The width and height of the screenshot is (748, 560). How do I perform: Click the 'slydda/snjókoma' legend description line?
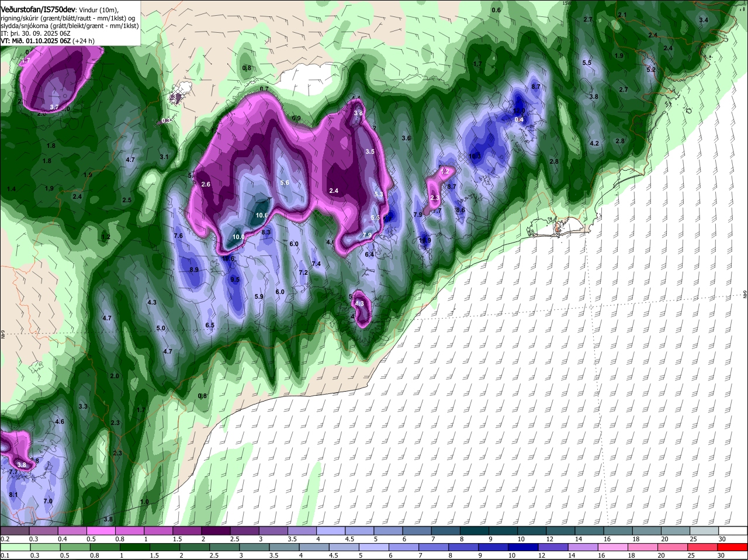point(70,26)
